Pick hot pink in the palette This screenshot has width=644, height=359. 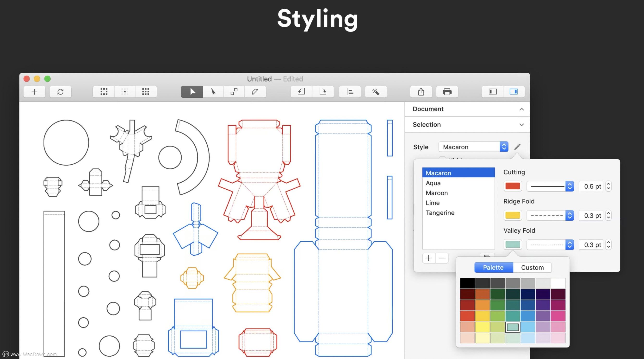pyautogui.click(x=558, y=316)
